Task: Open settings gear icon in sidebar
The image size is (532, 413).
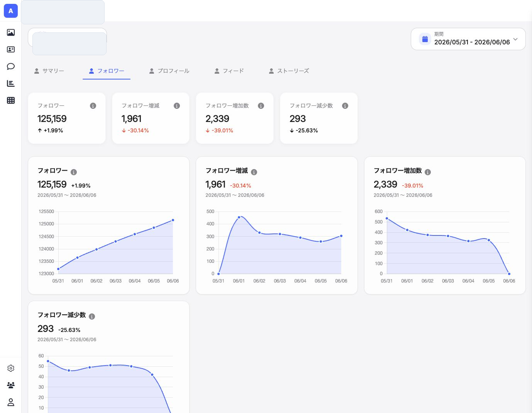Action: (11, 368)
